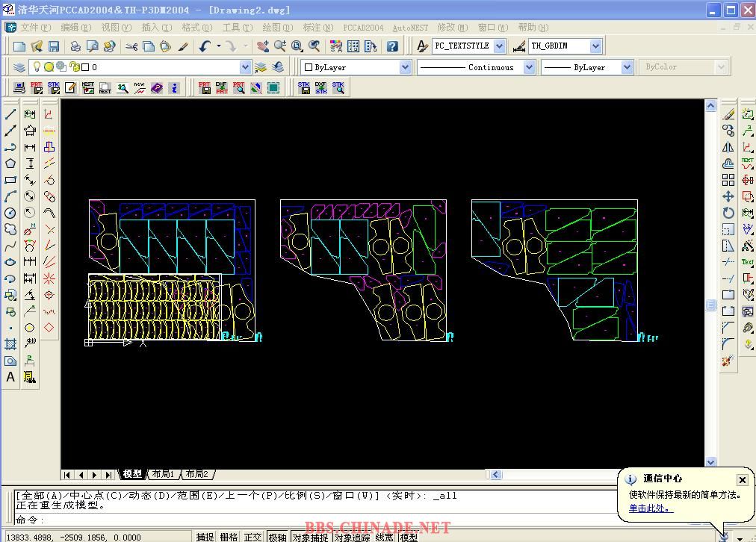Image resolution: width=756 pixels, height=542 pixels.
Task: Open the Continuous linetype dropdown
Action: tap(529, 67)
